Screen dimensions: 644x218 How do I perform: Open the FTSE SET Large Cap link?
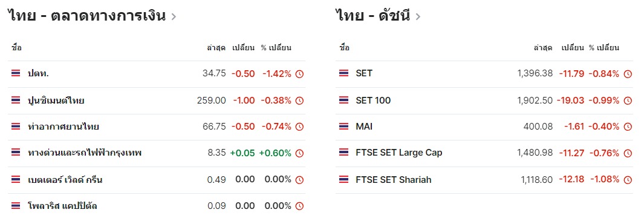[x=399, y=153]
